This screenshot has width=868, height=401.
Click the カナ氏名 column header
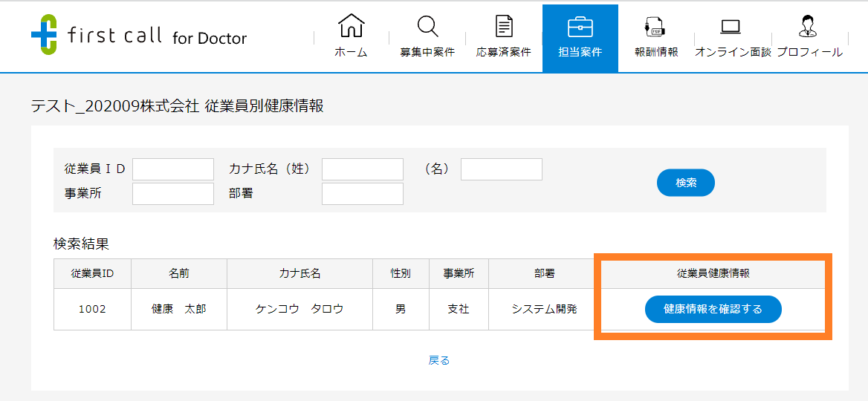pos(299,273)
